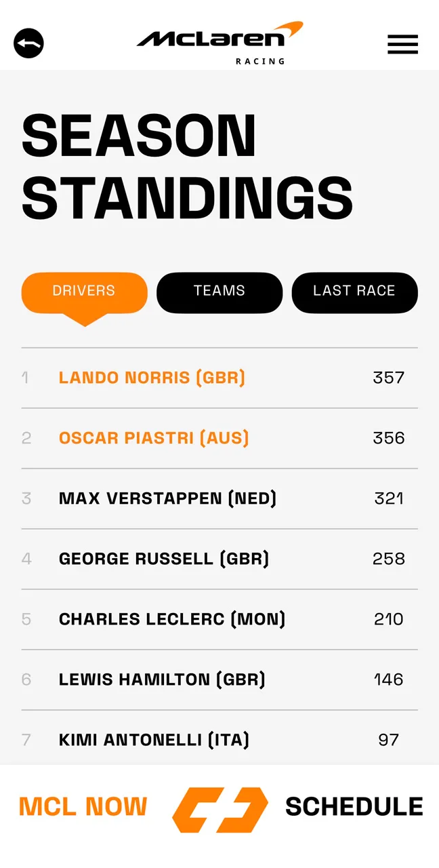Click position number 1 in the standings

coord(26,378)
